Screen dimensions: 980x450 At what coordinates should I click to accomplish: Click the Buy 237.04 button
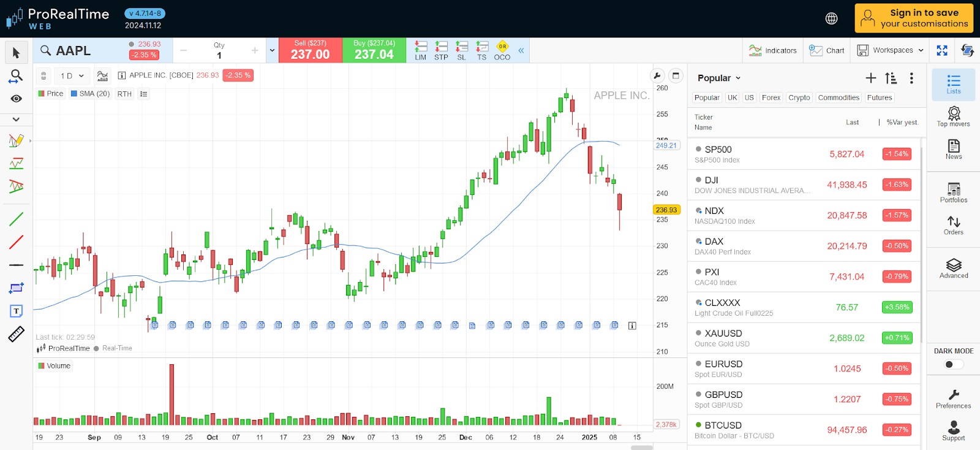[374, 50]
